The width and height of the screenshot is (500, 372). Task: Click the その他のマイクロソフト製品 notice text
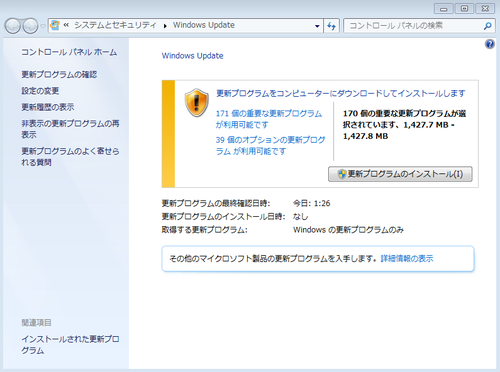tap(273, 259)
